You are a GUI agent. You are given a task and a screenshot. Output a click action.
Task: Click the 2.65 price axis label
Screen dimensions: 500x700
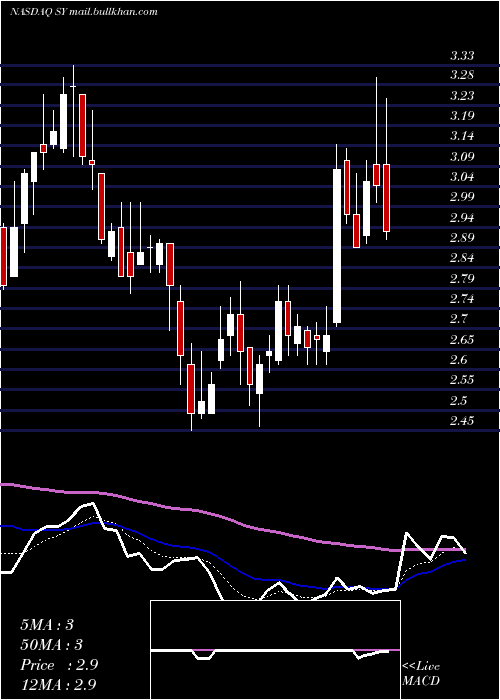tap(462, 339)
